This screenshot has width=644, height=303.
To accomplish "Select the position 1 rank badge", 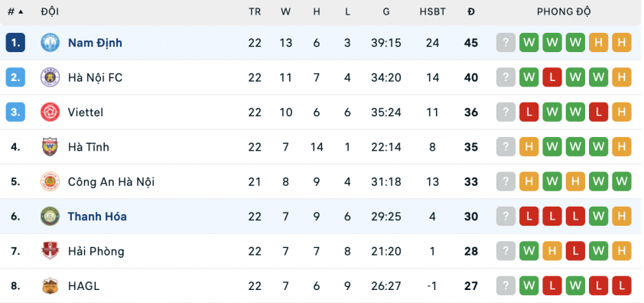I will (15, 43).
